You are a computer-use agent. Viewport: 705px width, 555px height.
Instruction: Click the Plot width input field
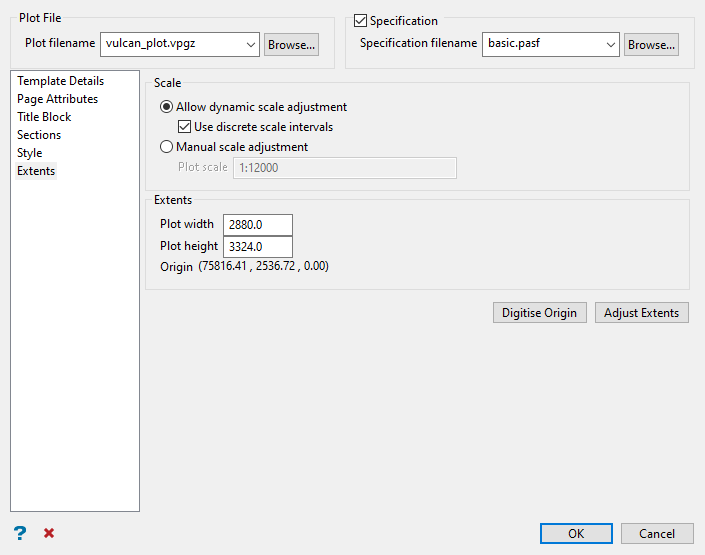[x=258, y=225]
